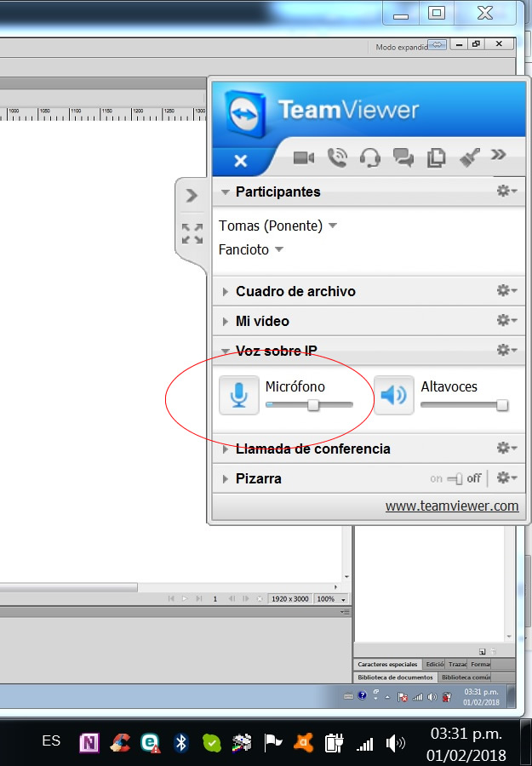Select the whiteboard brush icon

(x=469, y=157)
